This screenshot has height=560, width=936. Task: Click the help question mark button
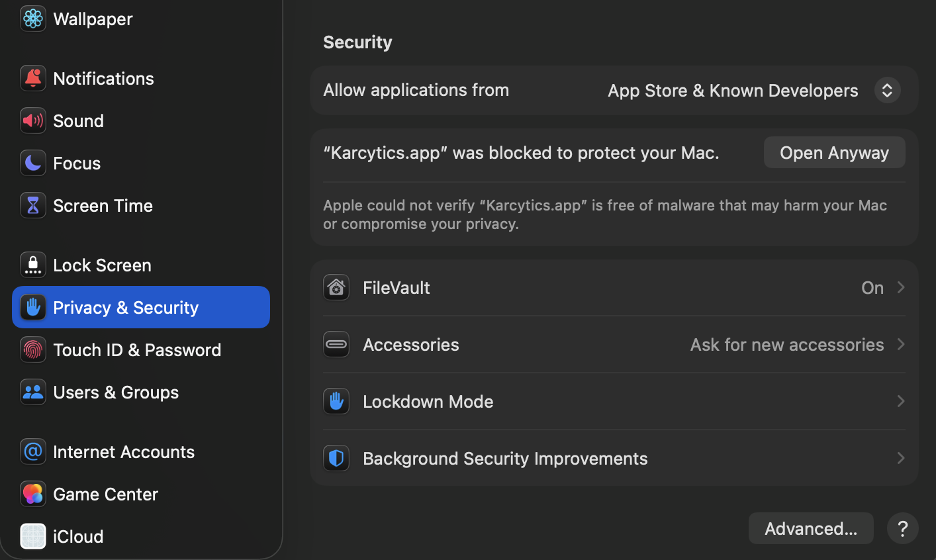903,528
